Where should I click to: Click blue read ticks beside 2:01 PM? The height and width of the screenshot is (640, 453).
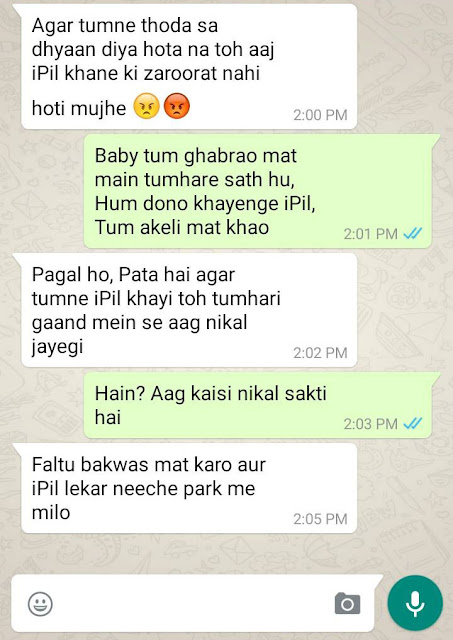point(413,233)
